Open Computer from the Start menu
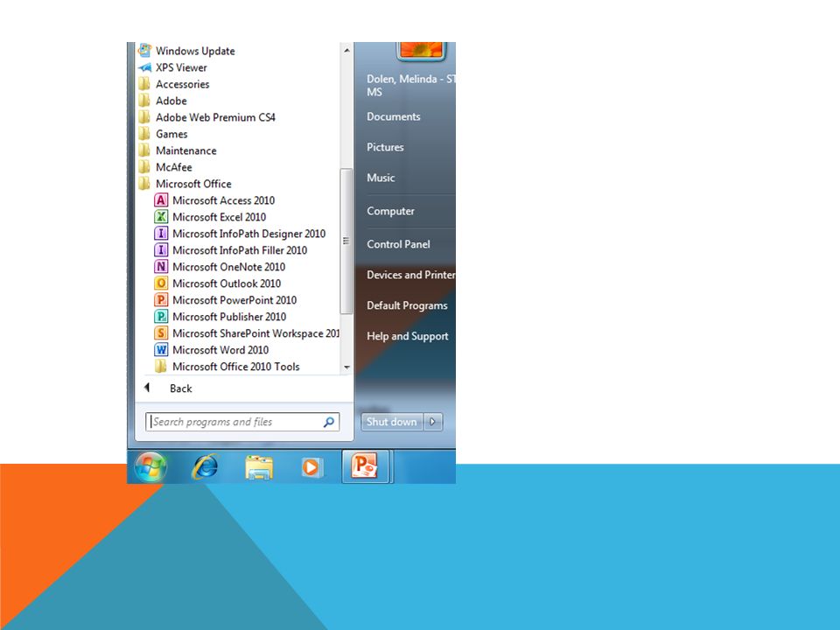Screen dimensions: 840x630 [x=390, y=211]
